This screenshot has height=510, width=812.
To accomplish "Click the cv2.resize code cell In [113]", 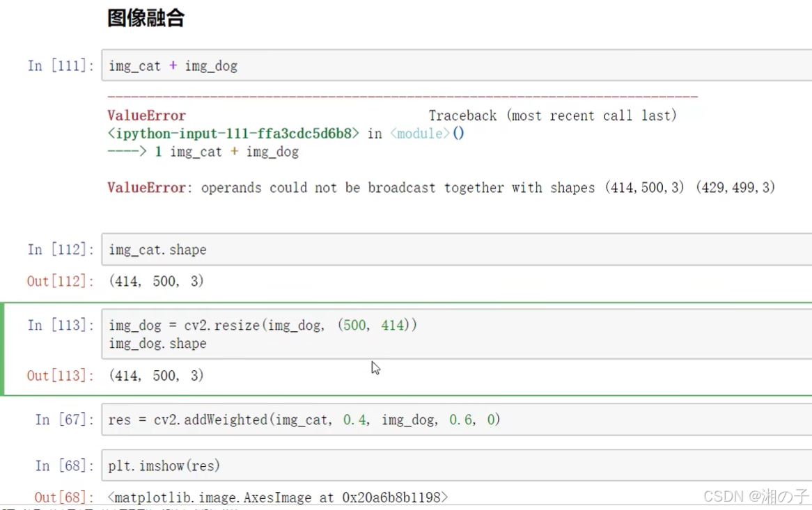I will 457,333.
